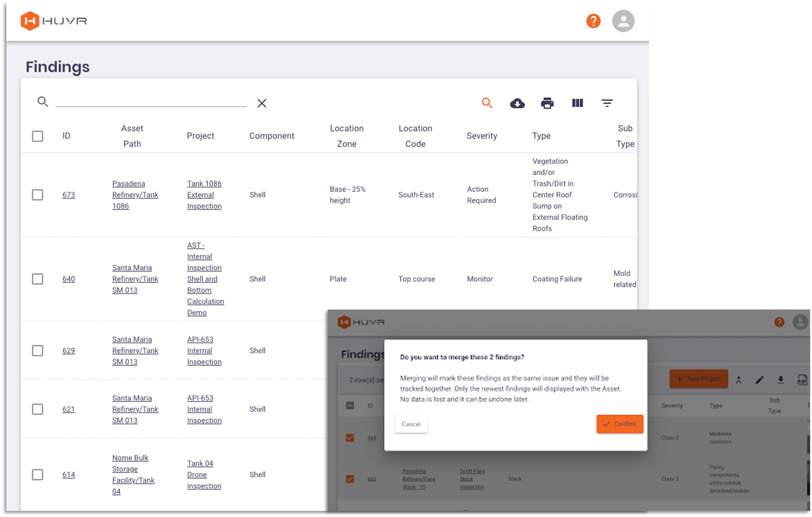Select the checkbox for finding 640
This screenshot has width=812, height=517.
tap(37, 279)
